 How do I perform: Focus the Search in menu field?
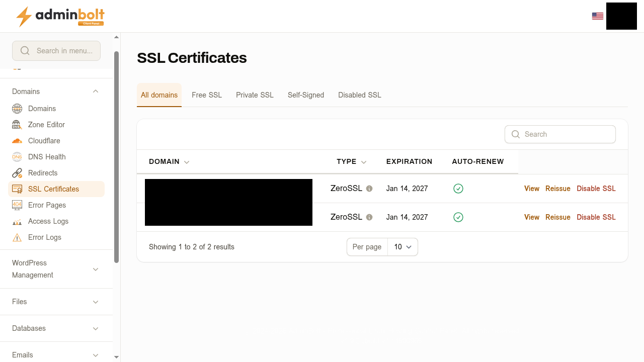(56, 51)
